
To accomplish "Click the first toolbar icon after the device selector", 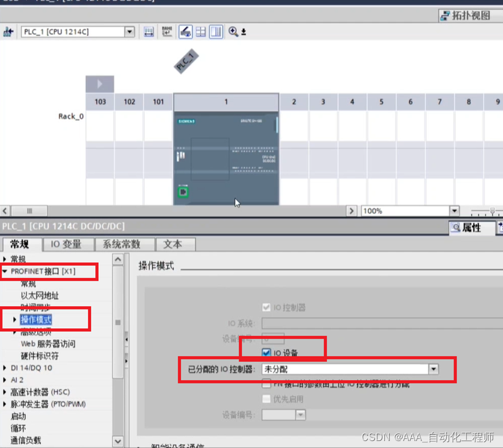I will coord(148,32).
